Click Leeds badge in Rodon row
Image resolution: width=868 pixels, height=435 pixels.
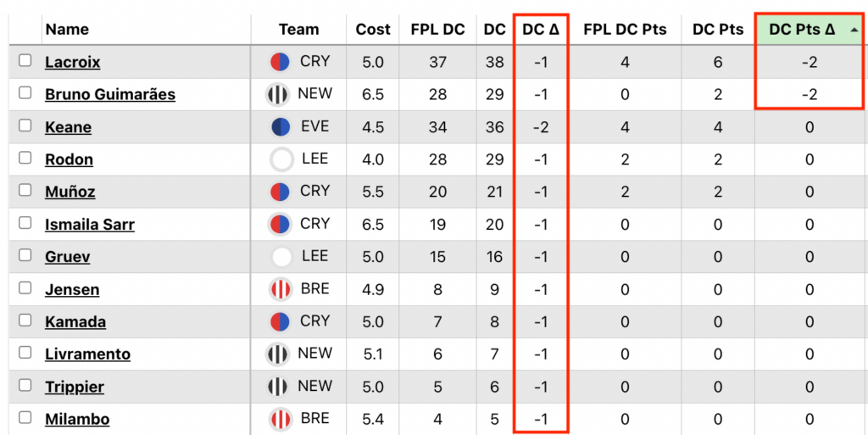(x=281, y=159)
